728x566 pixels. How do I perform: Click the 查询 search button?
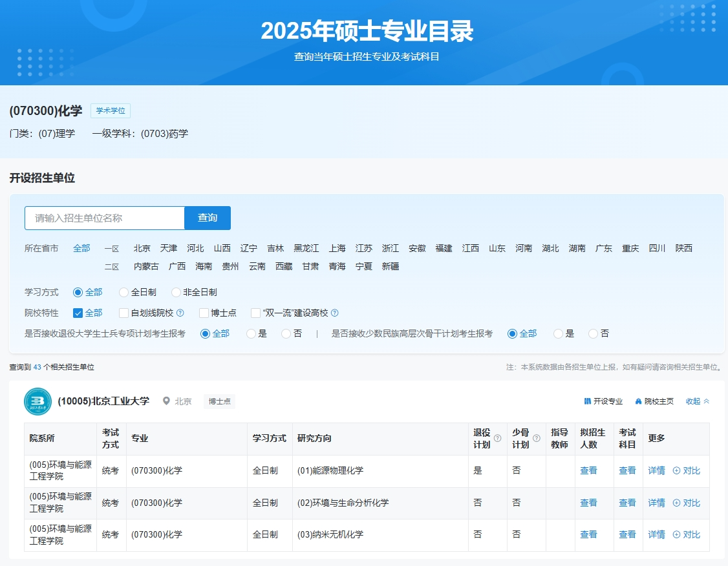[208, 218]
